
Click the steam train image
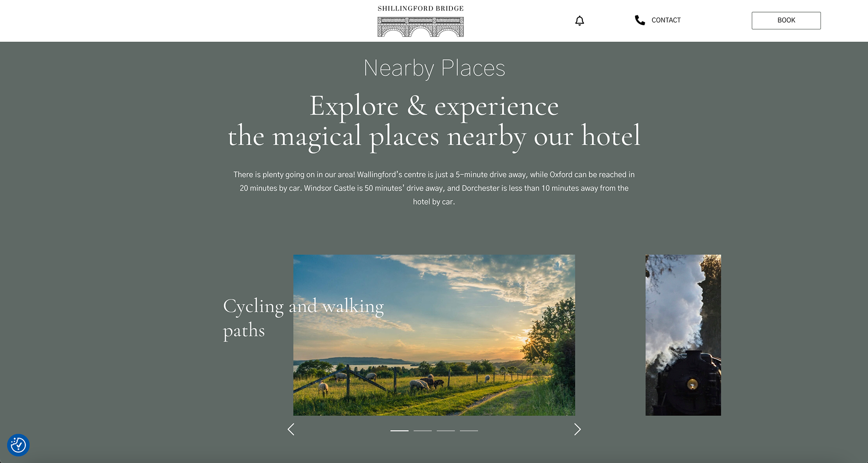[x=683, y=335]
